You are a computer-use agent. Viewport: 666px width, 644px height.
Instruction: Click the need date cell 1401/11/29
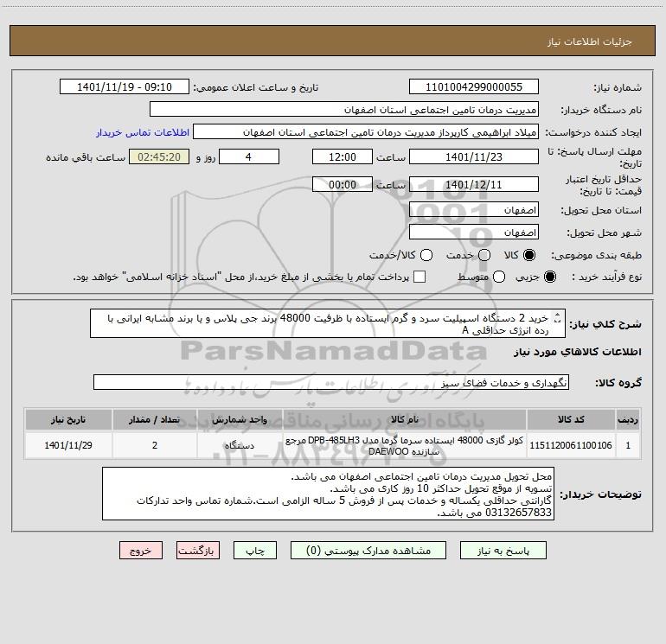68,445
